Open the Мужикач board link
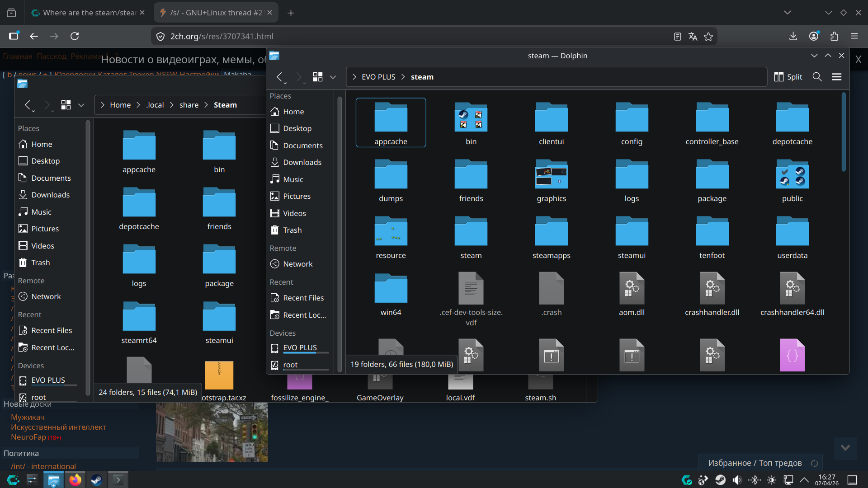The width and height of the screenshot is (868, 488). 28,417
